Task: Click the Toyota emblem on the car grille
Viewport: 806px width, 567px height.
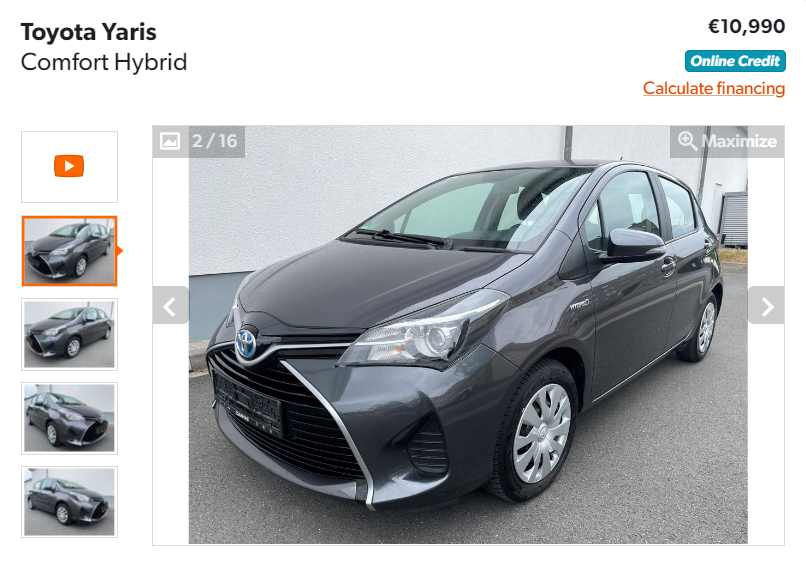Action: (246, 343)
